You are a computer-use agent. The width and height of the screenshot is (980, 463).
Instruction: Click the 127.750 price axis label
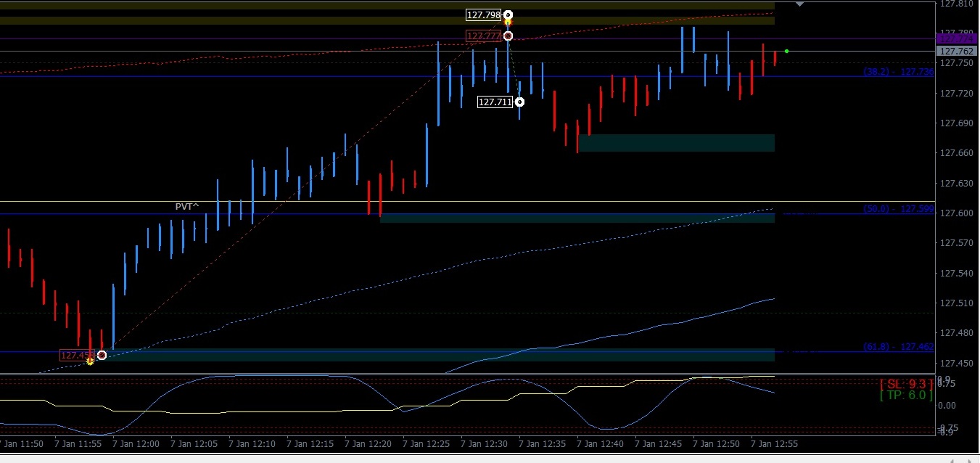pos(956,63)
